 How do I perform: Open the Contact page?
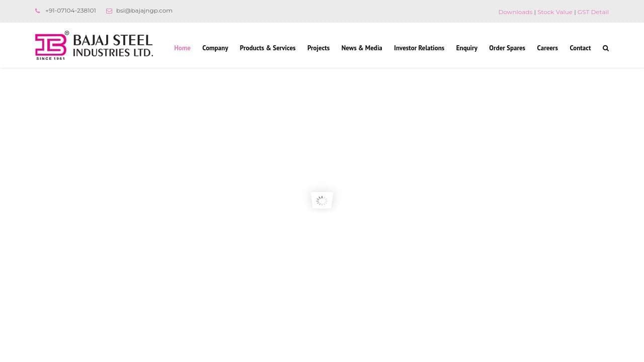tap(580, 48)
